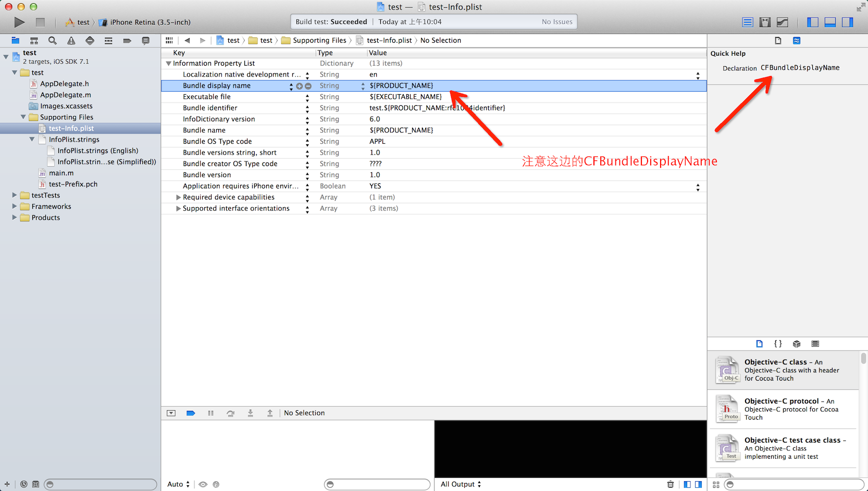The image size is (868, 491).
Task: Expand Supported interface orientations array
Action: click(178, 208)
